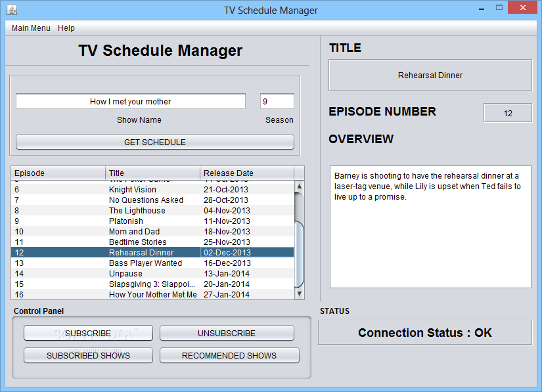Screen dimensions: 542x392
Task: Open RECOMMENDED SHOWS list
Action: click(229, 355)
